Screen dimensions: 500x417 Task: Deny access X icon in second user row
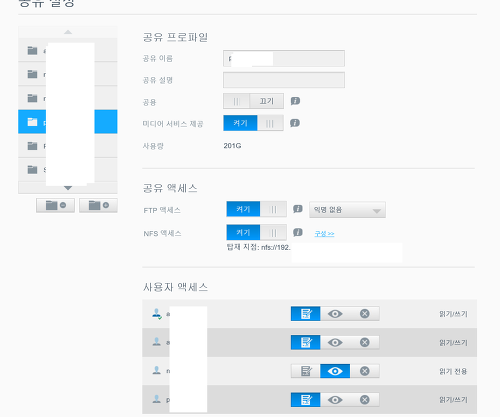coord(365,342)
